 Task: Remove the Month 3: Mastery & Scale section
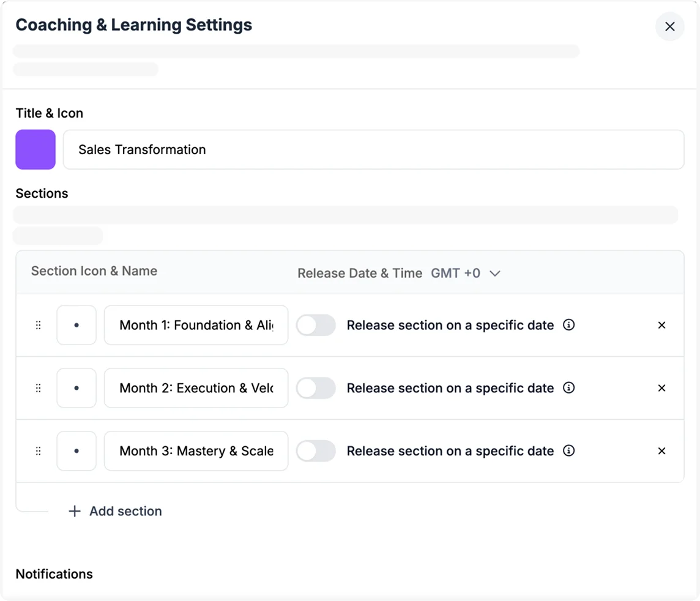coord(661,451)
